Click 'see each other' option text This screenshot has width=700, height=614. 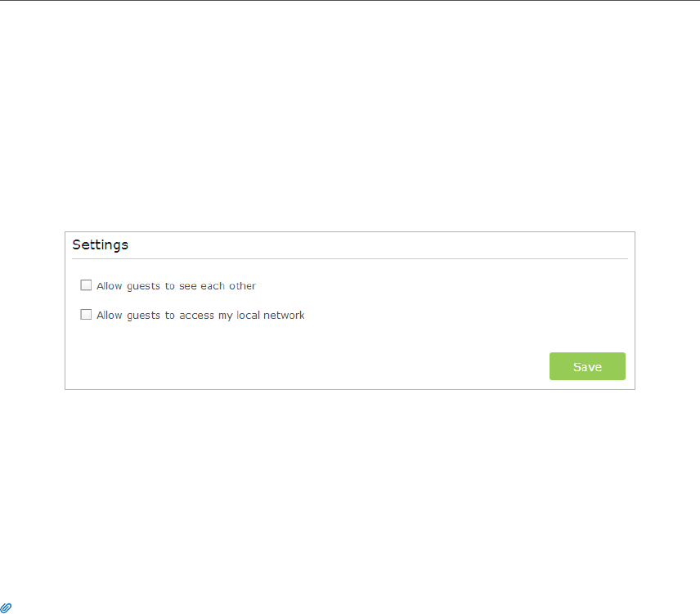point(218,286)
